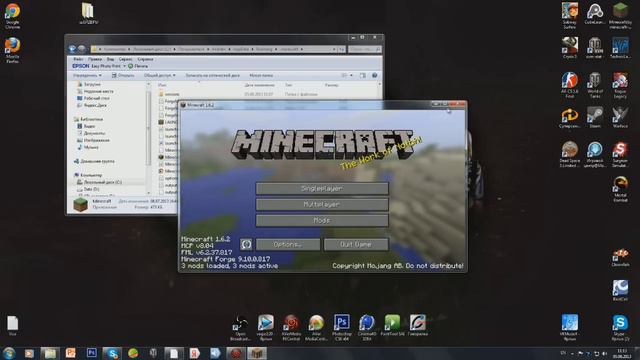Screen dimensions: 640x360
Task: Select the Photoshop CS6 desktop shortcut
Action: 342,327
